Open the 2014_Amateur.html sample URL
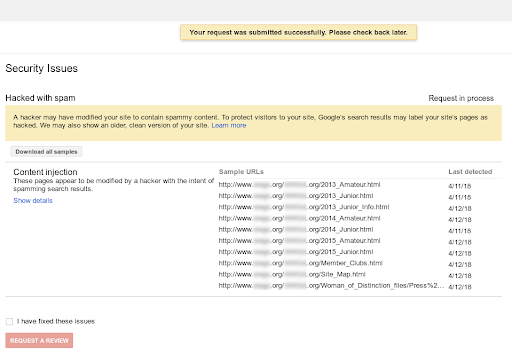Image resolution: width=512 pixels, height=362 pixels. [299, 218]
